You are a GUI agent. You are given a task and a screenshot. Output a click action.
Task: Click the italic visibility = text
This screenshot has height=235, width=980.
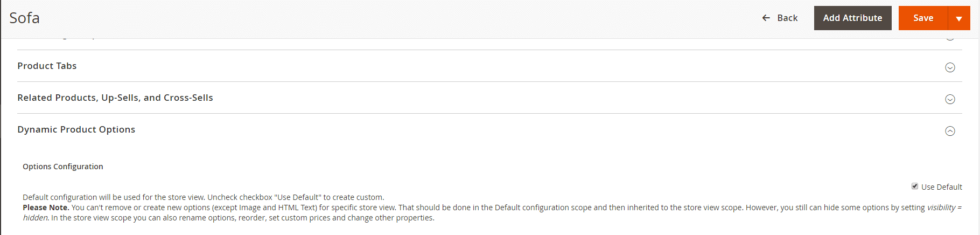(x=944, y=208)
